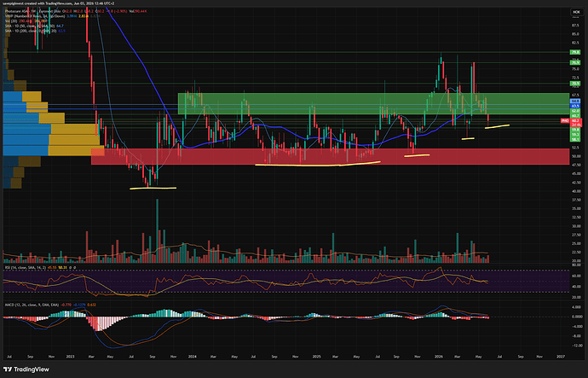Click the light blue 64.8 SMA price label
This screenshot has width=588, height=378.
tap(575, 102)
